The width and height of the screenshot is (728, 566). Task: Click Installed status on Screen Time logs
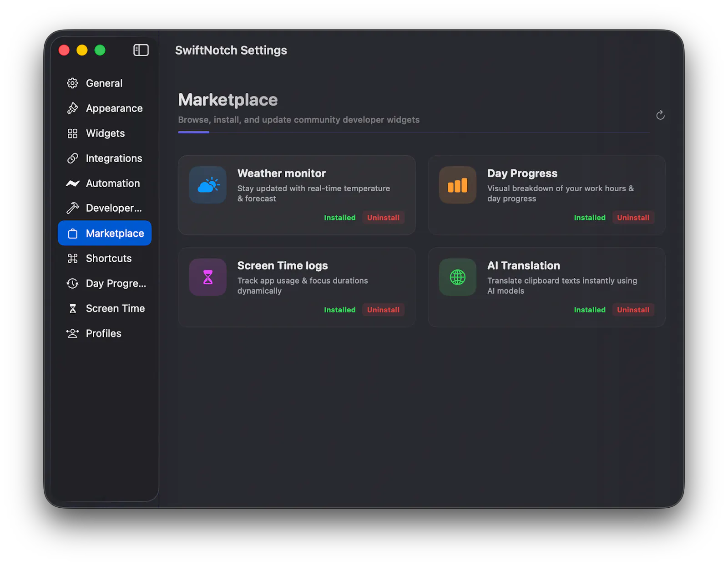tap(339, 310)
